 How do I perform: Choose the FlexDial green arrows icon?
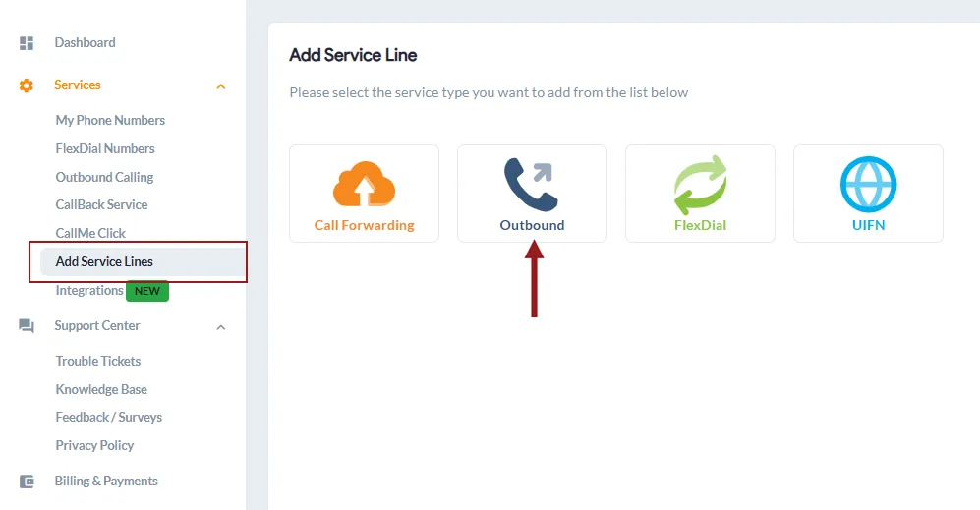point(700,185)
